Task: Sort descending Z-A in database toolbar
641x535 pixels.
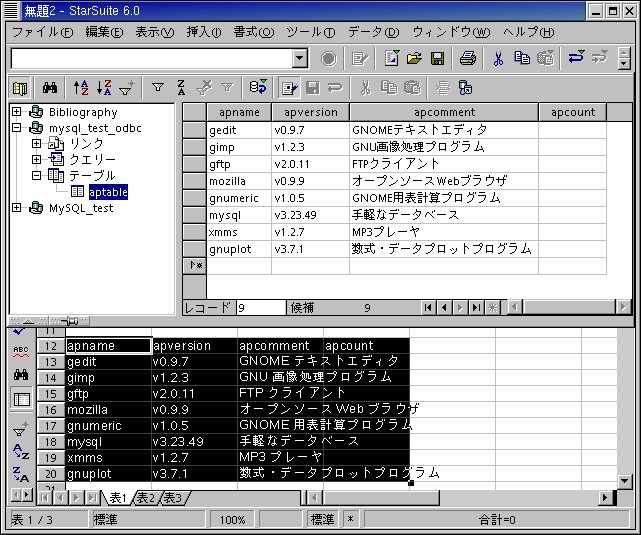Action: click(x=104, y=88)
